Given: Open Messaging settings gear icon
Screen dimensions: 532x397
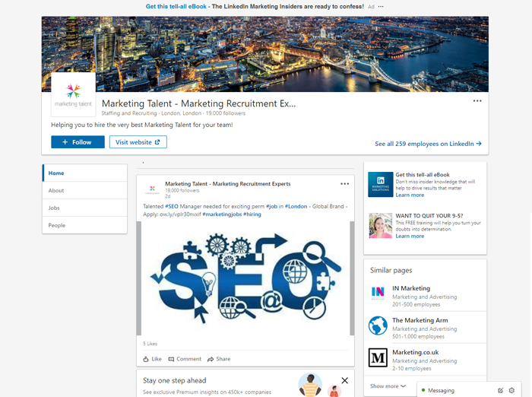Looking at the screenshot, I should [511, 390].
